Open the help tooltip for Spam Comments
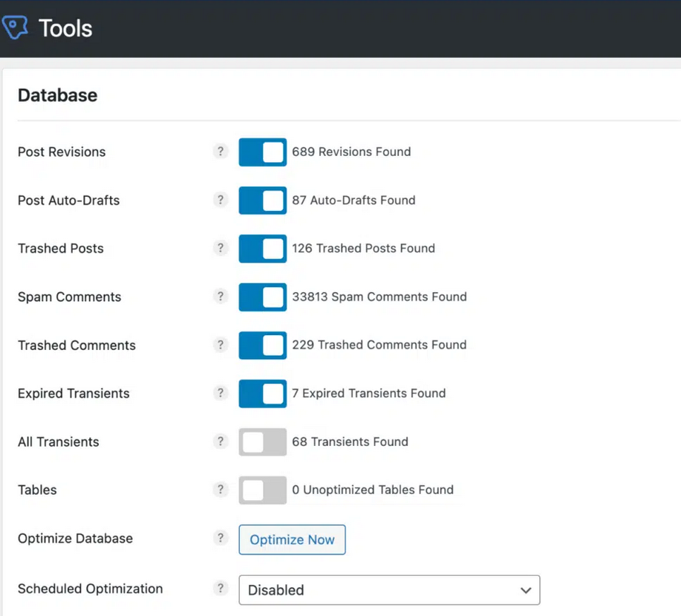Image resolution: width=681 pixels, height=616 pixels. (x=220, y=296)
